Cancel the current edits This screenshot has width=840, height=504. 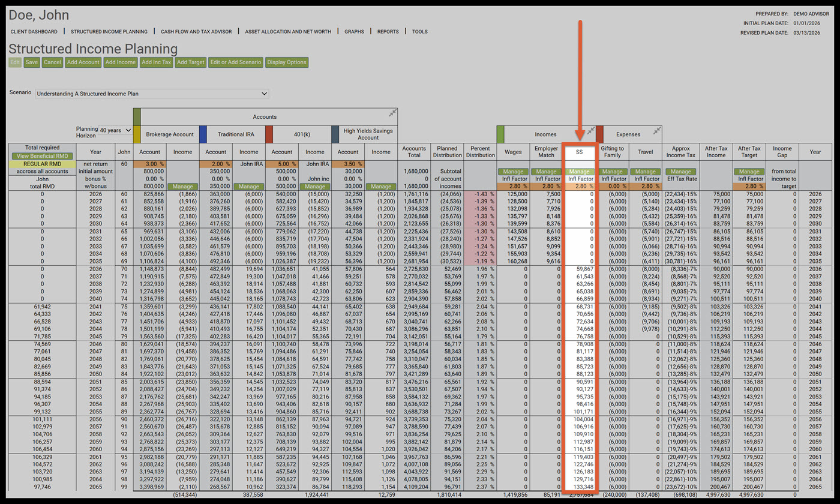pos(52,62)
